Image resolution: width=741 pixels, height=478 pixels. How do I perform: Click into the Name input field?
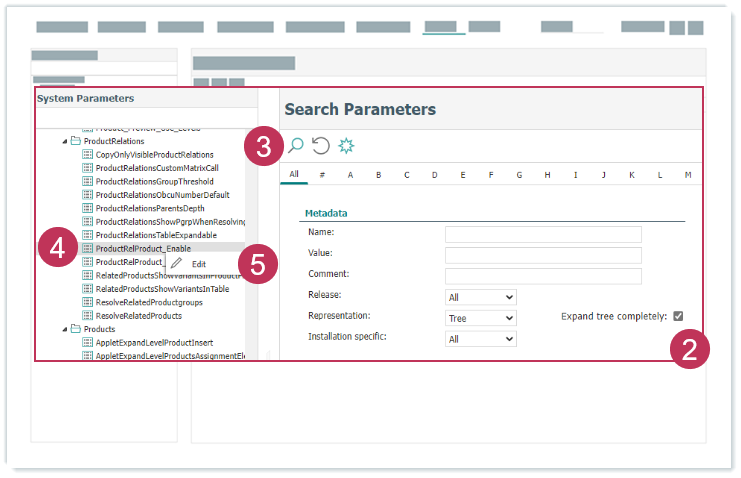[x=542, y=234]
